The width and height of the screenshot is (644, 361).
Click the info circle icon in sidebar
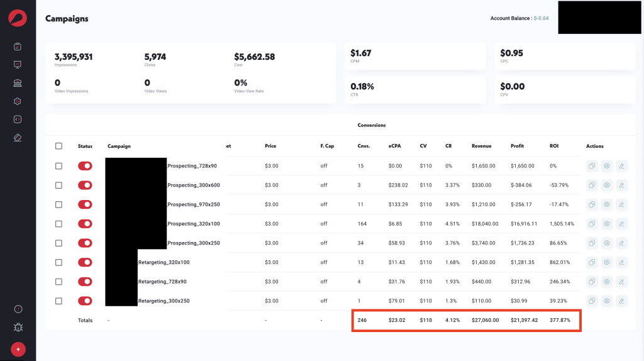point(18,309)
